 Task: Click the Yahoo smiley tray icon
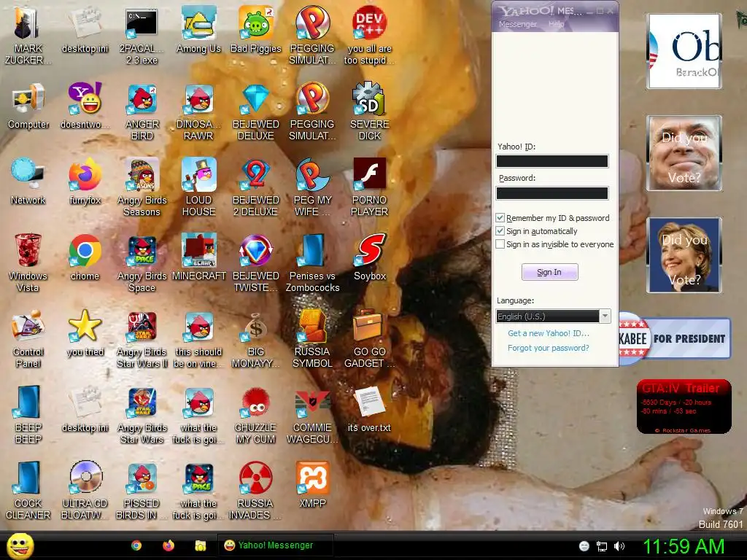tap(584, 546)
